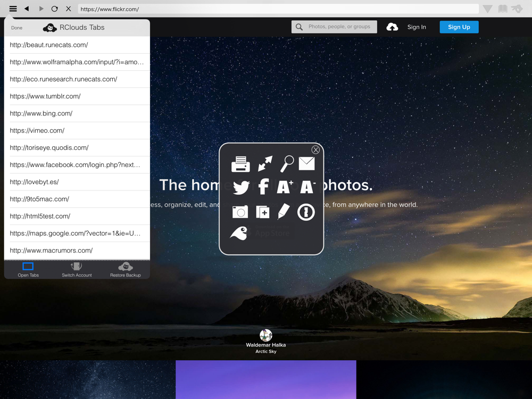This screenshot has height=399, width=532.
Task: Share via the Twitter bird icon
Action: point(241,187)
